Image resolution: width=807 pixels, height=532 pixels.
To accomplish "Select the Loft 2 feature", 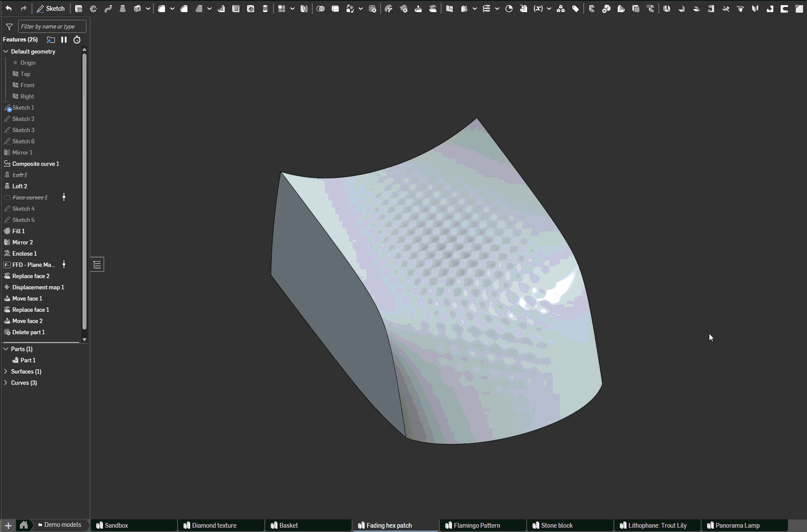I will 20,186.
